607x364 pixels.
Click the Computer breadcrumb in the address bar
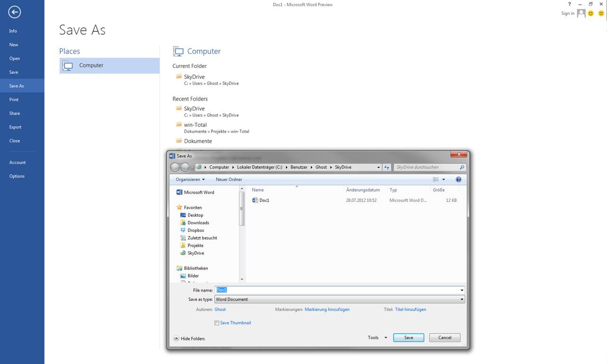point(219,167)
